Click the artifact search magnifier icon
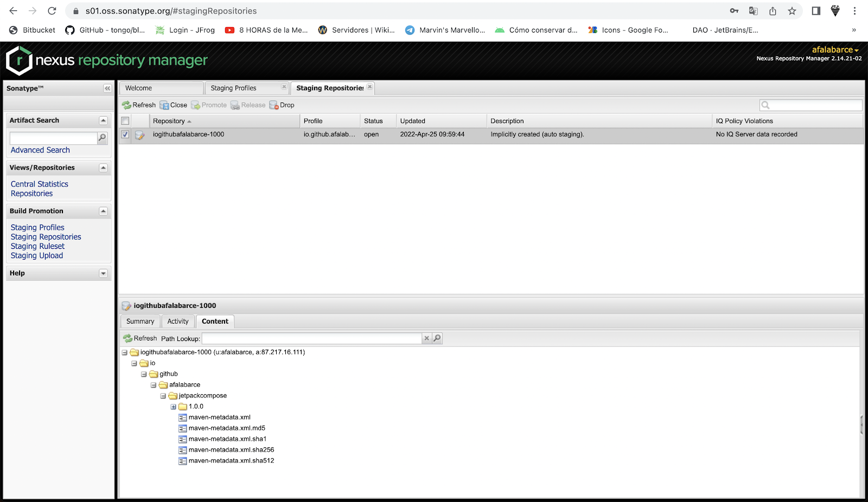868x502 pixels. 102,138
